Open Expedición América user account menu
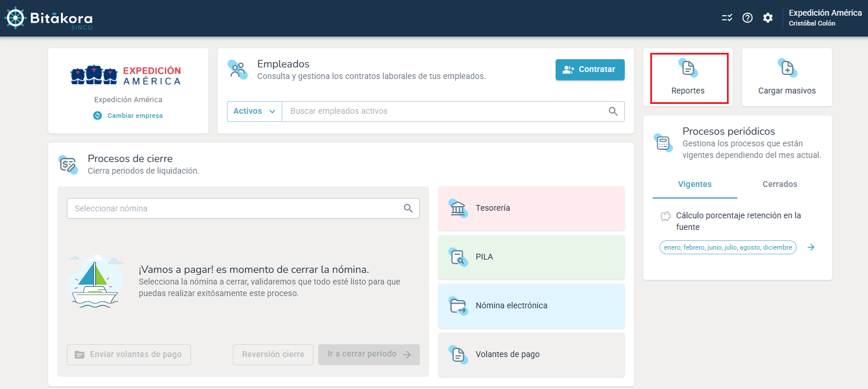The height and width of the screenshot is (389, 868). click(824, 18)
